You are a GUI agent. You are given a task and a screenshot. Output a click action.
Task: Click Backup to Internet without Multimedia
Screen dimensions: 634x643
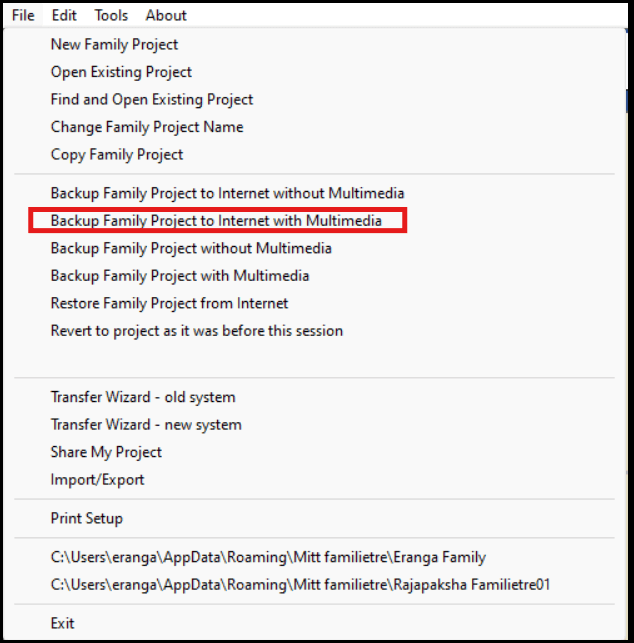227,193
